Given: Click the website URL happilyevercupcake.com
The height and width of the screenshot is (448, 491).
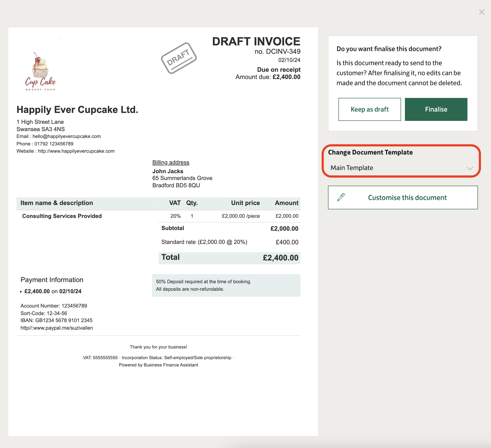Looking at the screenshot, I should pos(76,151).
